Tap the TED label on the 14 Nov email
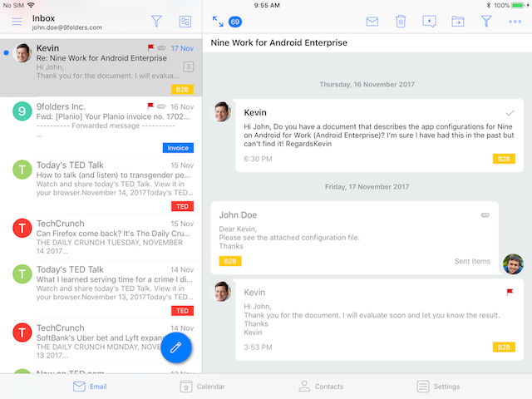Image resolution: width=532 pixels, height=399 pixels. tap(182, 311)
